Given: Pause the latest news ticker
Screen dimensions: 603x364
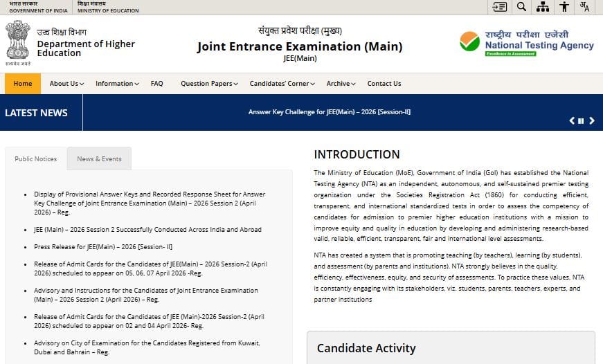Looking at the screenshot, I should coord(581,120).
